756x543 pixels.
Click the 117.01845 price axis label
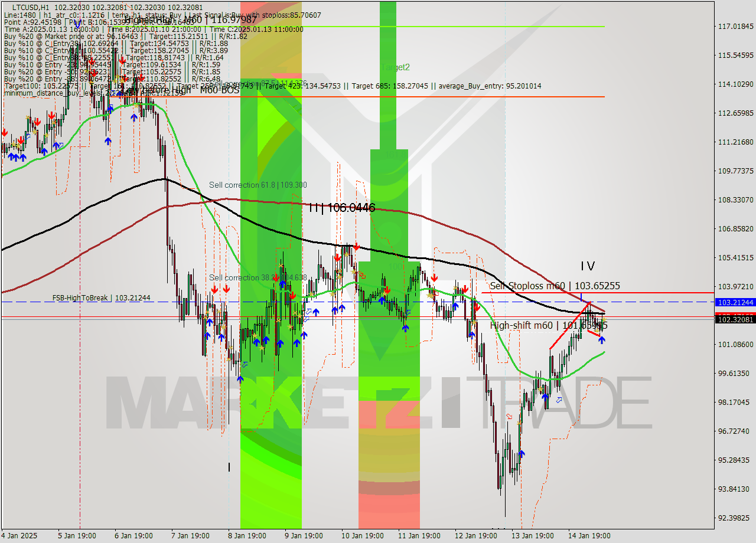(735, 27)
